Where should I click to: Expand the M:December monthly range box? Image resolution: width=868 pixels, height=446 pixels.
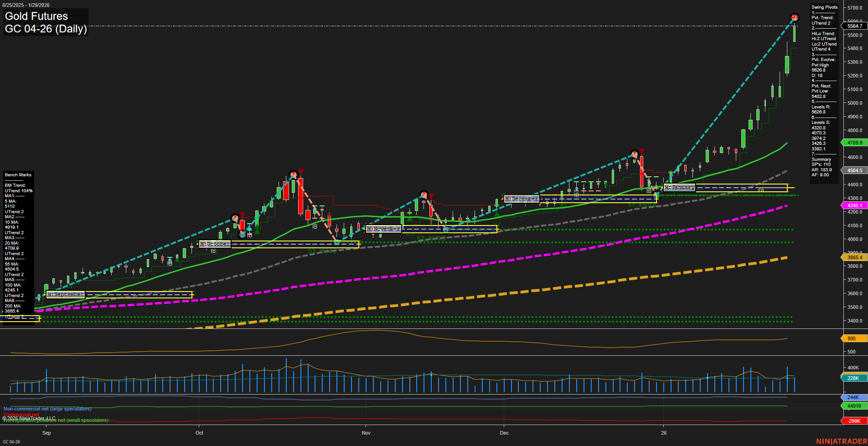click(x=521, y=199)
